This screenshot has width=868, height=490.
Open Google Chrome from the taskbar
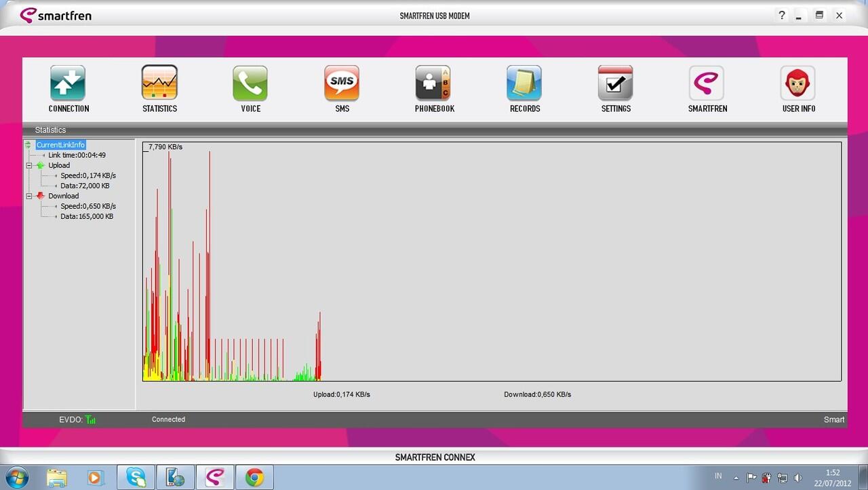click(254, 477)
